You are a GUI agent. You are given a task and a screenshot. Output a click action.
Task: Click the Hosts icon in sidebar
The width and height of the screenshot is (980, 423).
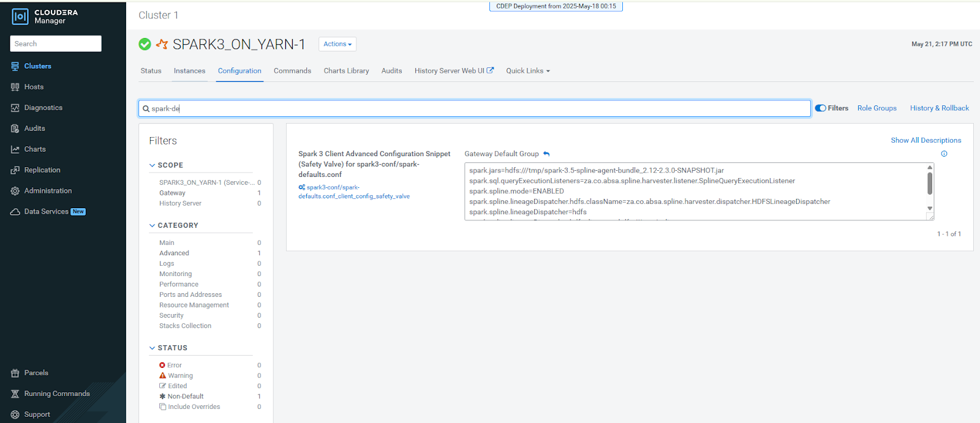coord(15,87)
